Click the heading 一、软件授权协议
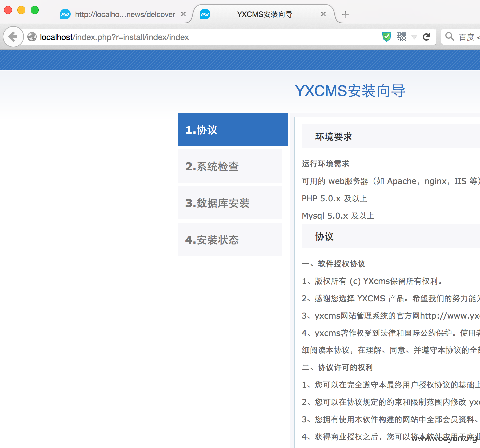 tap(334, 264)
